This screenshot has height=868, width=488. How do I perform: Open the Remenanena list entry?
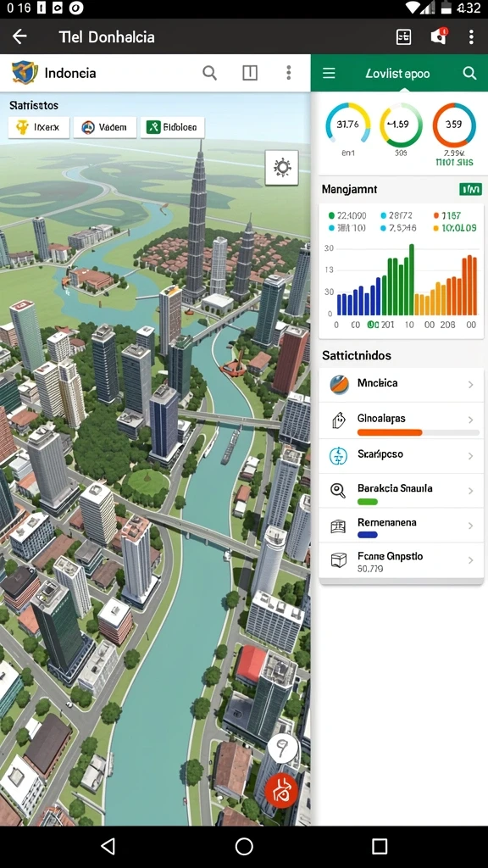[x=401, y=526]
